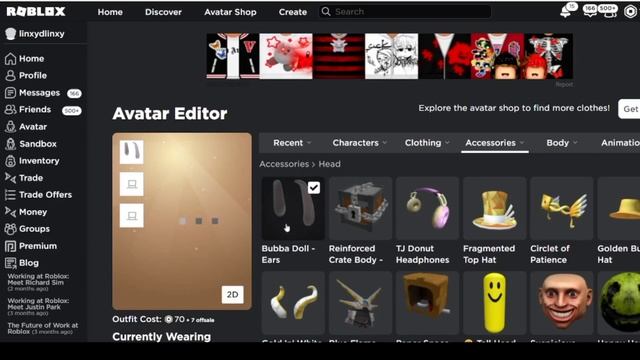Click the Profile sidebar icon
Screen dimensions: 640x360
pos(10,76)
